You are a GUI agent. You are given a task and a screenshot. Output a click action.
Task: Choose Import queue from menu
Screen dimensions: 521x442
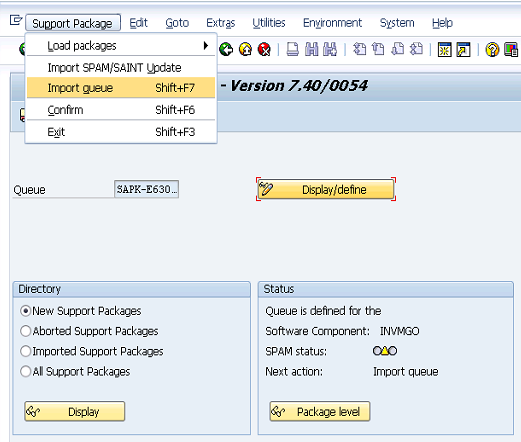pyautogui.click(x=121, y=88)
